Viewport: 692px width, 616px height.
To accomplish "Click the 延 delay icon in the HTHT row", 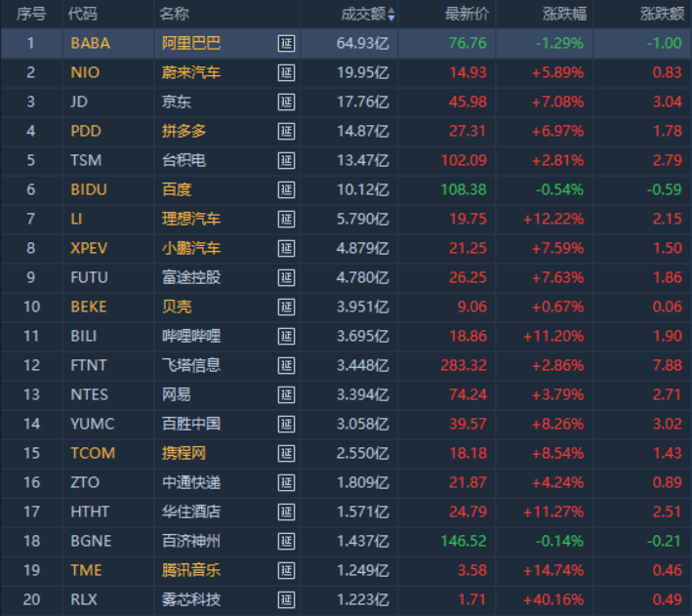I will pyautogui.click(x=286, y=512).
